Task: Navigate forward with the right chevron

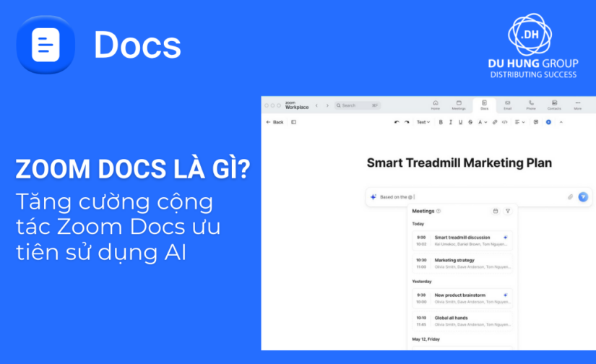Action: 327,105
